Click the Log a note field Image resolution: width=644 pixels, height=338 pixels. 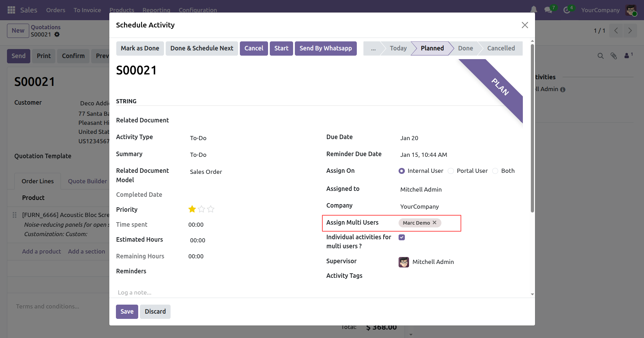coord(320,292)
